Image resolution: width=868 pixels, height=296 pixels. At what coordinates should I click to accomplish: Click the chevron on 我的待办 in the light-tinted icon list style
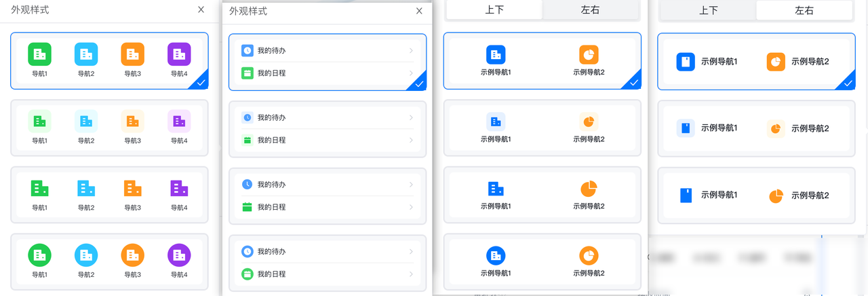pos(411,117)
